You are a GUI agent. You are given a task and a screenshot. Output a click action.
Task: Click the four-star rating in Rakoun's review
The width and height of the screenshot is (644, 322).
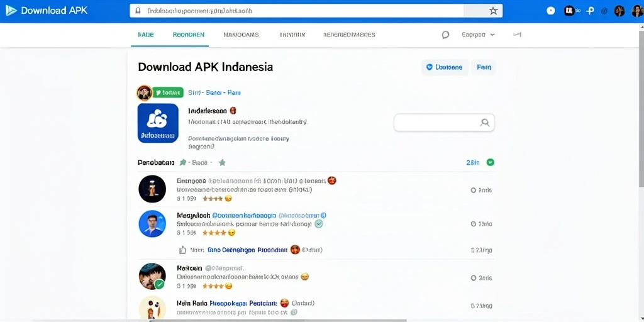point(213,286)
